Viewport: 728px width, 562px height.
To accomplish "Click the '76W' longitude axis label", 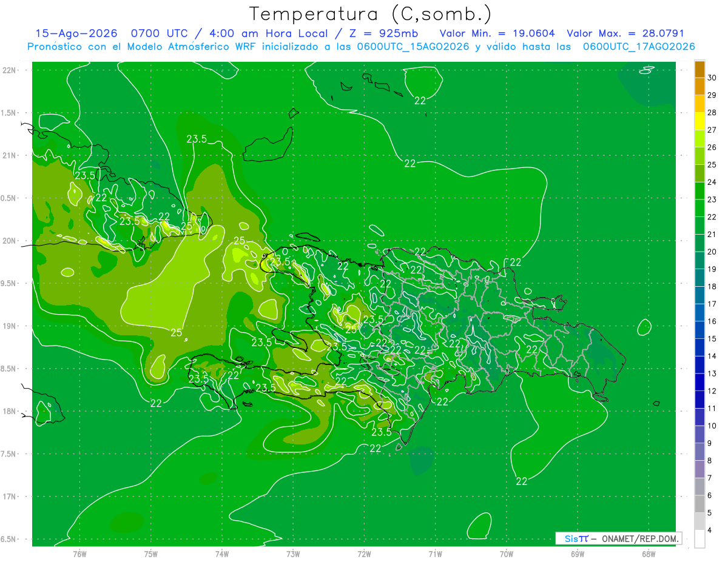I will click(x=79, y=554).
